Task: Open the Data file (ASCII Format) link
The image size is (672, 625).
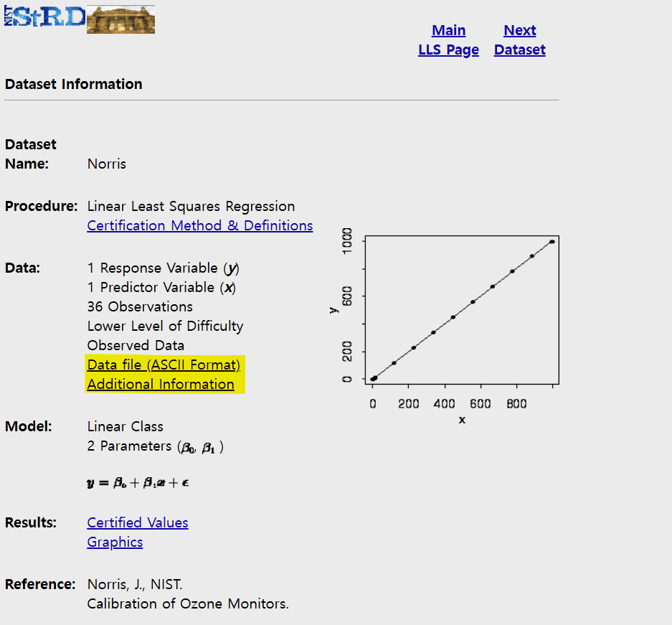Action: click(164, 365)
